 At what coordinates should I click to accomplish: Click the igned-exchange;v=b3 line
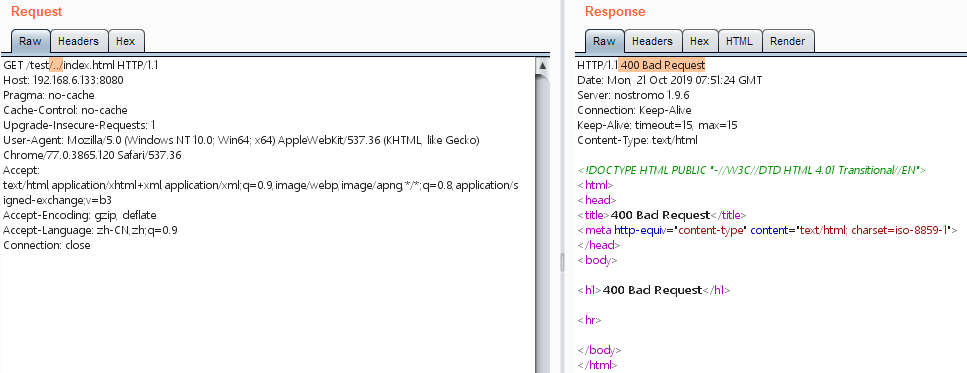[x=57, y=200]
